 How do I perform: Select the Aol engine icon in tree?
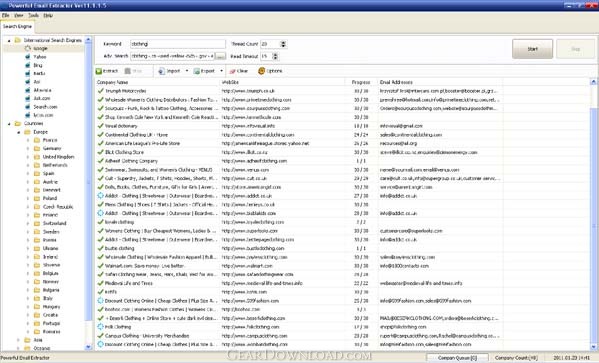click(28, 82)
